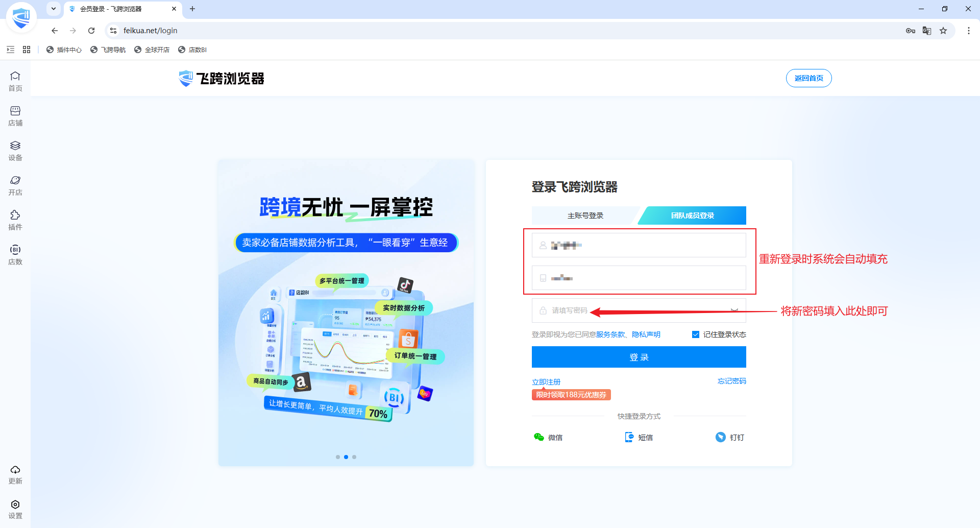Log in with 钉钉 DingTalk
980x528 pixels.
point(730,437)
